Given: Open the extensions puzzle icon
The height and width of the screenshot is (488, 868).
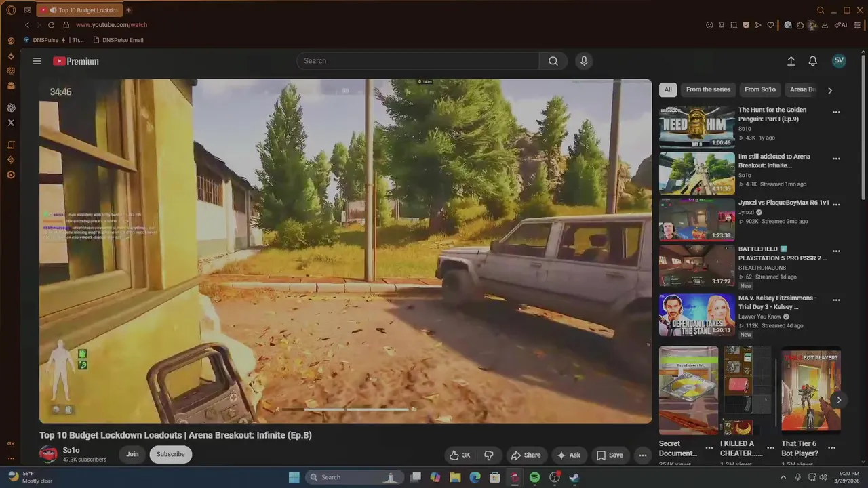Looking at the screenshot, I should [x=800, y=25].
